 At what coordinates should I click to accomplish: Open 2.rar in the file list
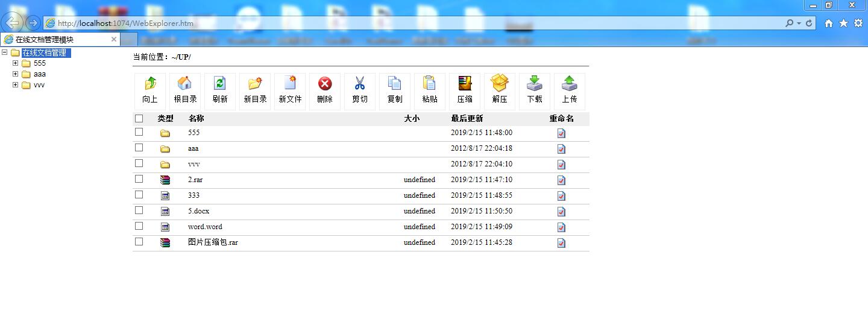point(195,180)
